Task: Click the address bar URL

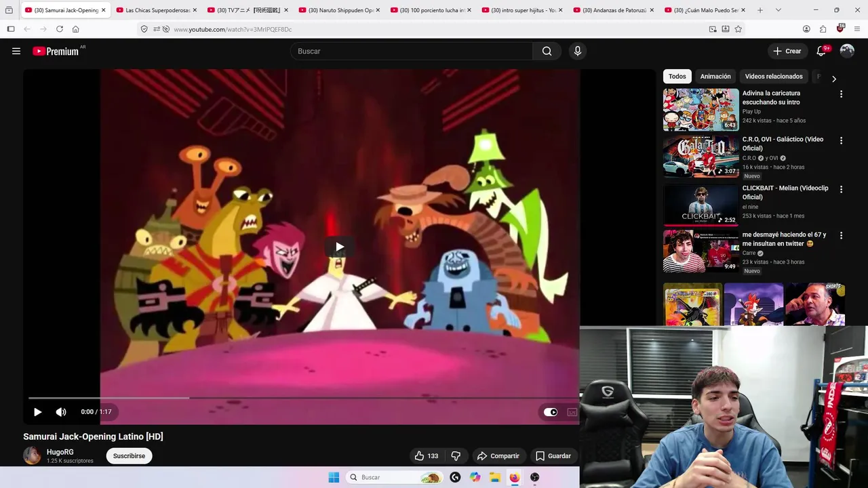Action: [x=233, y=29]
